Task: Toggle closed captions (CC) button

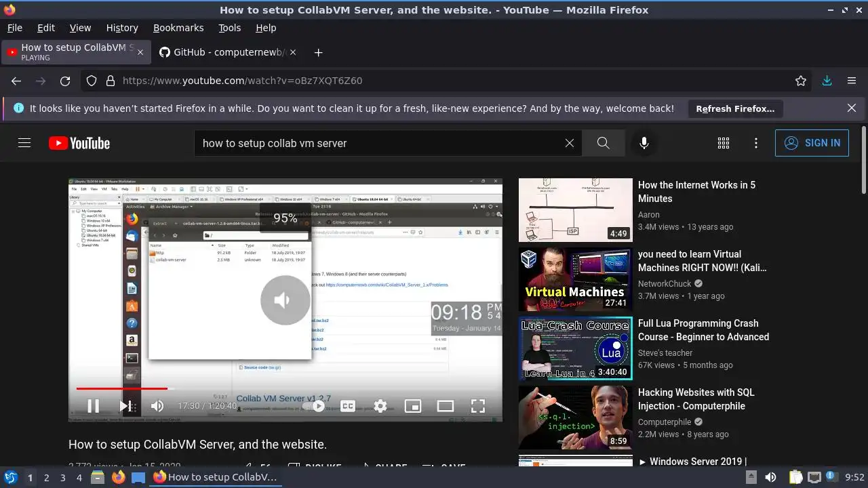Action: pos(348,406)
